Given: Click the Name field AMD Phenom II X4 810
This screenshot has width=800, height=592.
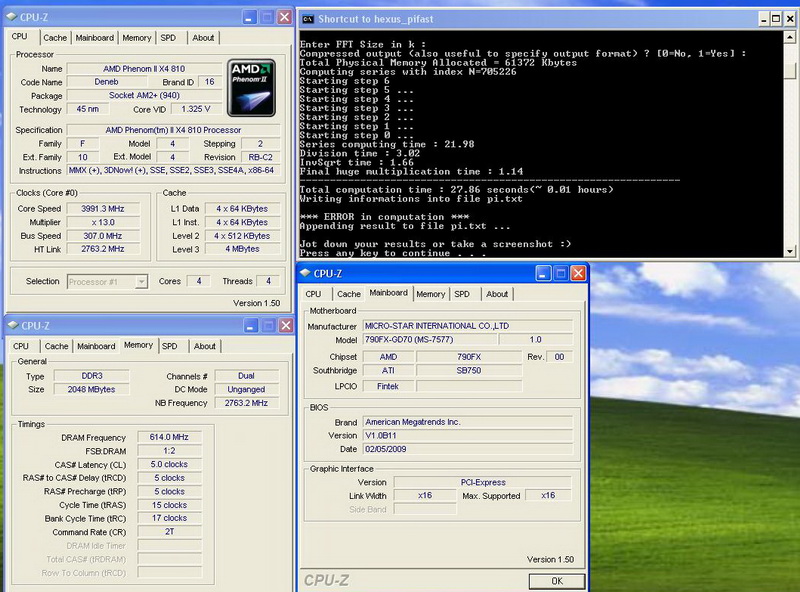Looking at the screenshot, I should tap(144, 68).
